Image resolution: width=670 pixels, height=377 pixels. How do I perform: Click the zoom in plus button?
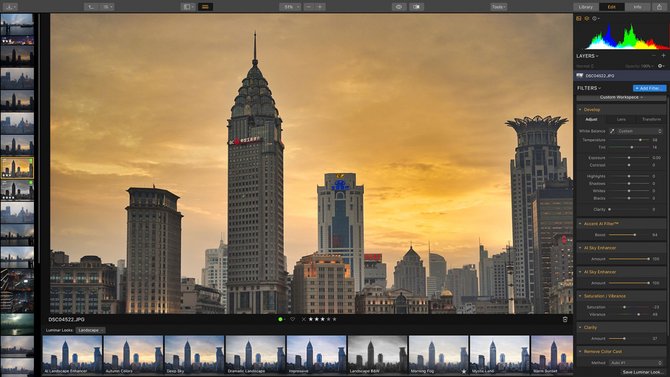pos(320,7)
